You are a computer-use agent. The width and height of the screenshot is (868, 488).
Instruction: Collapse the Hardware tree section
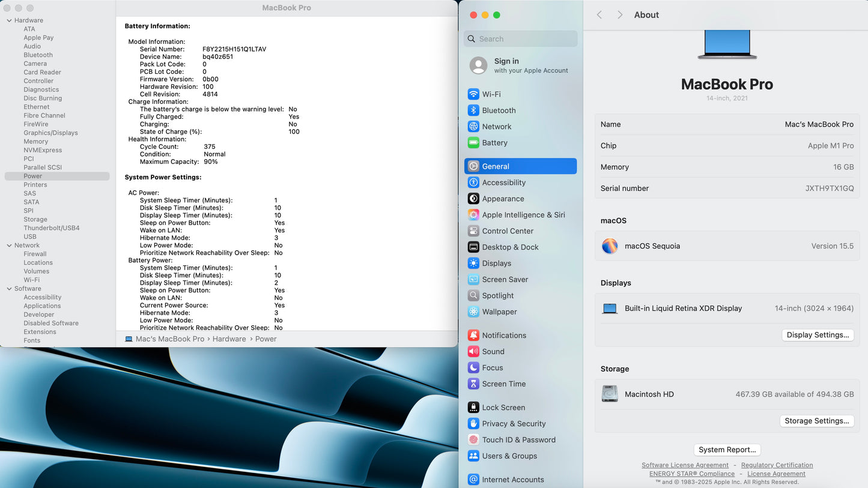9,20
